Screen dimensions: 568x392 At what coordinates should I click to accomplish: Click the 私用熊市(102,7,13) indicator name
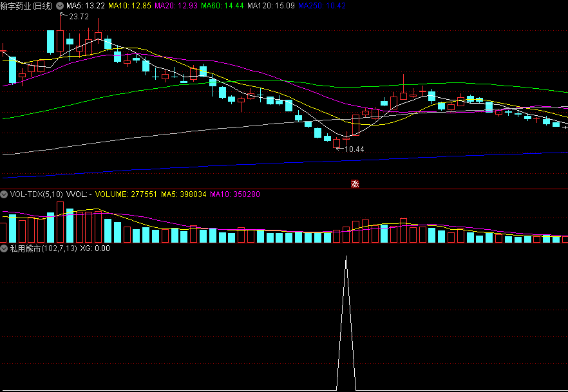(x=44, y=248)
